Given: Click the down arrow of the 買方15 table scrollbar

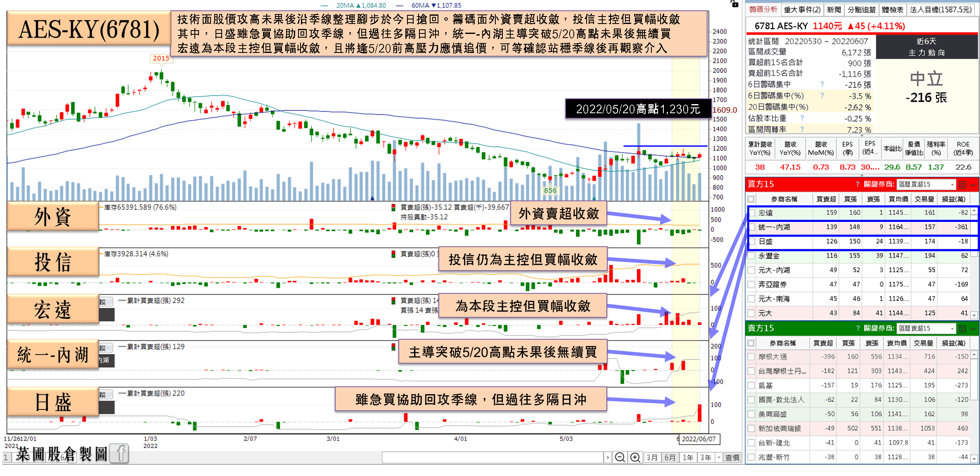Looking at the screenshot, I should coord(974,315).
